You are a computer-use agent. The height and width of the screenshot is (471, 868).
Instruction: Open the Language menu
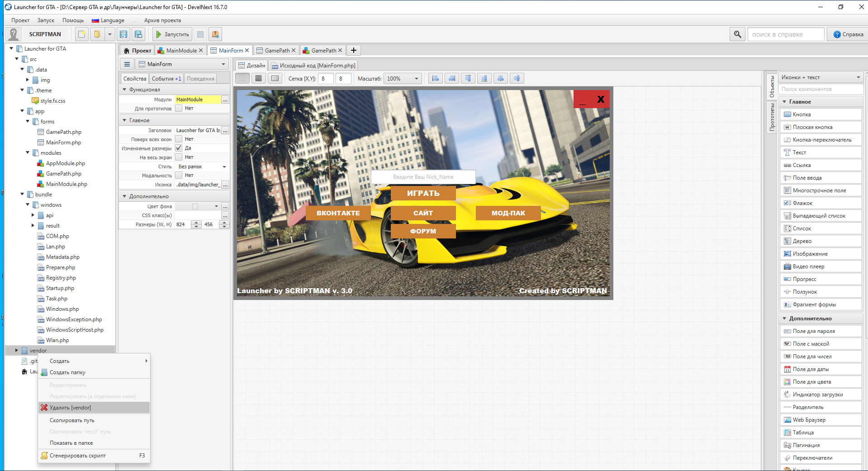pos(109,20)
